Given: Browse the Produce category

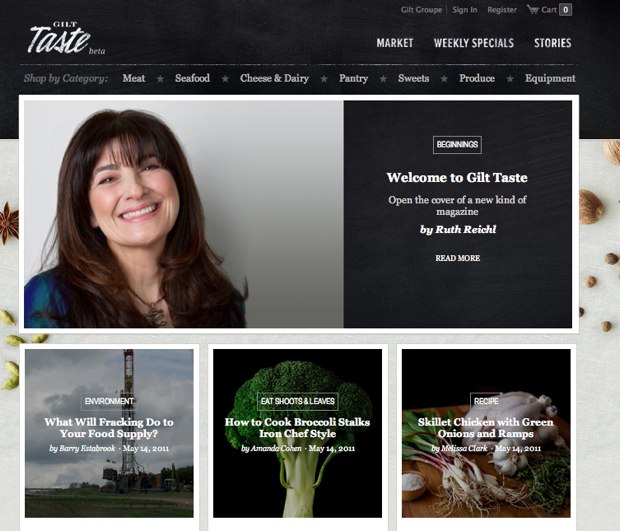Looking at the screenshot, I should tap(477, 78).
